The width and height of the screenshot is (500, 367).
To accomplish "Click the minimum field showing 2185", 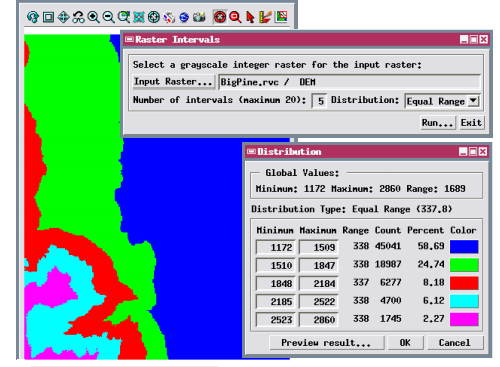I will coord(275,302).
